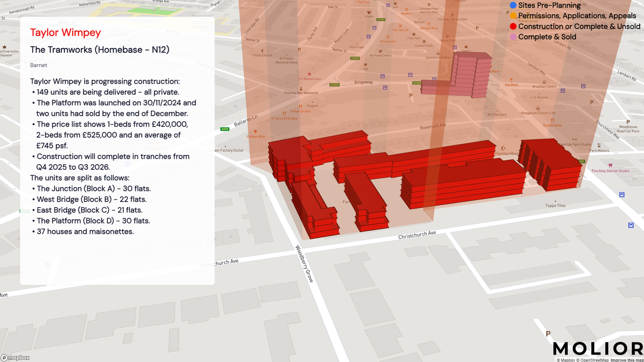The image size is (644, 362).
Task: Click the Sea Rock bar icon
Action: pyautogui.click(x=511, y=80)
